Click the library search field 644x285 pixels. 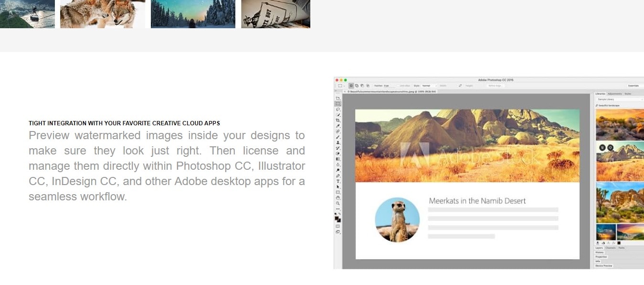pyautogui.click(x=619, y=105)
